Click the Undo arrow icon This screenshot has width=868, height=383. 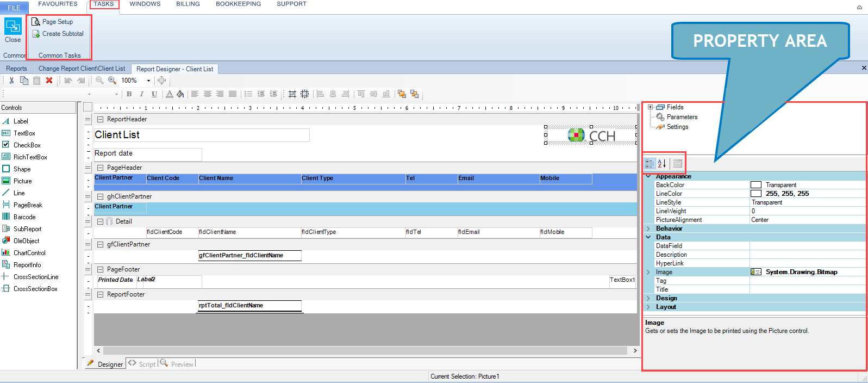68,81
